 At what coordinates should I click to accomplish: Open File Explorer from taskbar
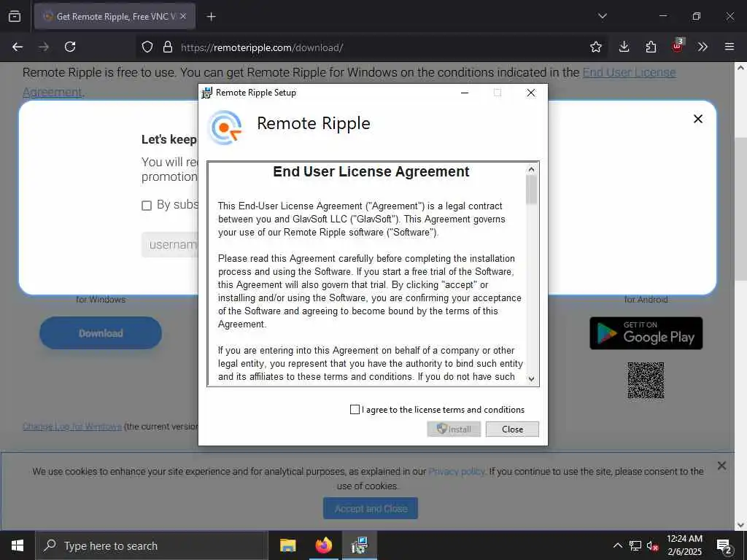[x=287, y=545]
